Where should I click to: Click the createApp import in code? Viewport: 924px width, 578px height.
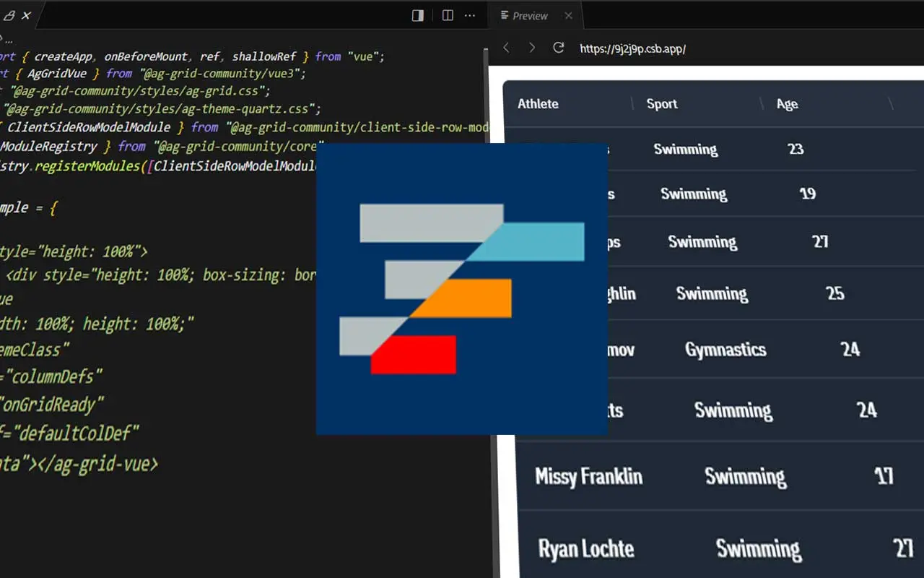pyautogui.click(x=65, y=56)
